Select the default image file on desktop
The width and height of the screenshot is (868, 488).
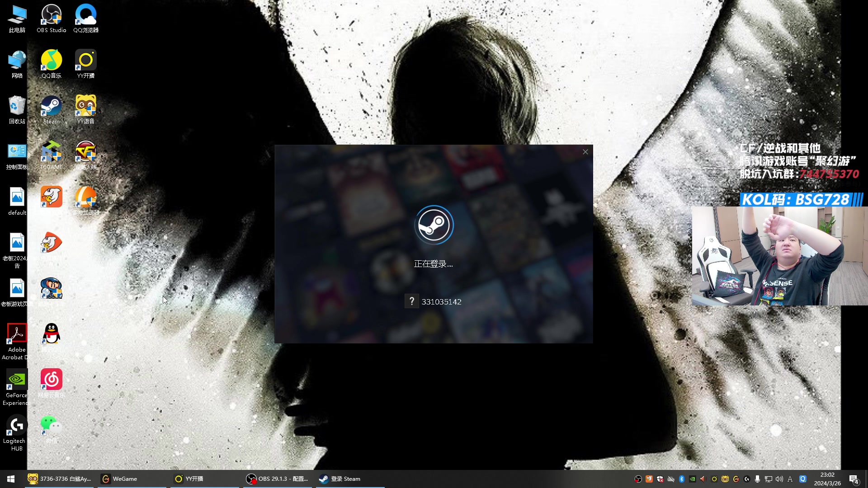click(x=17, y=202)
